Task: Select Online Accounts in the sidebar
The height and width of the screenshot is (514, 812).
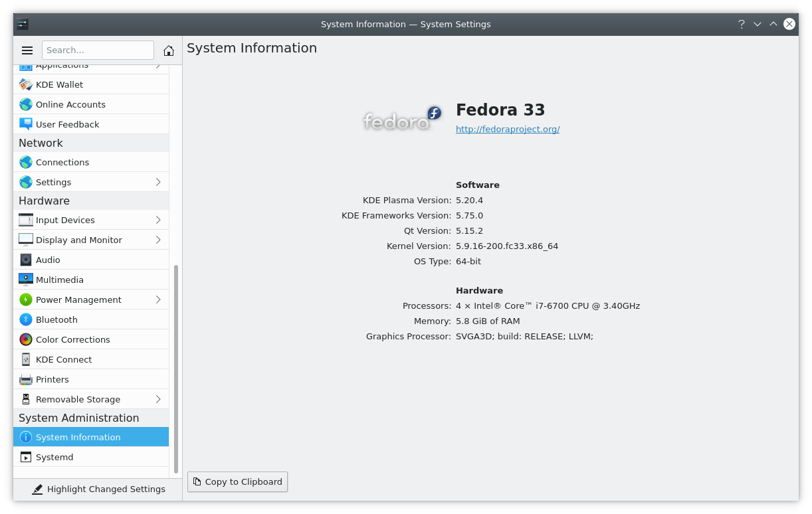Action: 91,104
